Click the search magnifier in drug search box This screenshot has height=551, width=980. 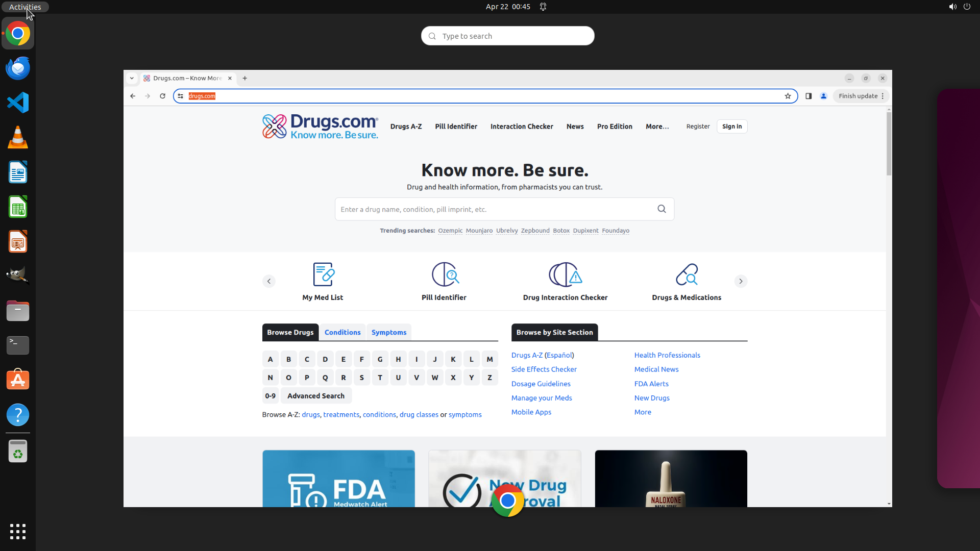click(x=661, y=209)
